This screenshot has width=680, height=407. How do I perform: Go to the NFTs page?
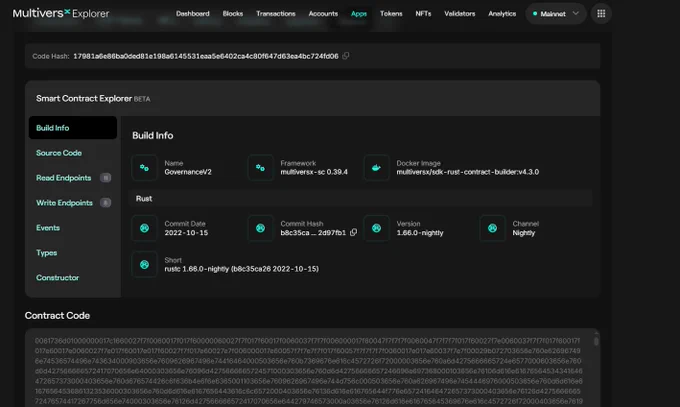423,14
